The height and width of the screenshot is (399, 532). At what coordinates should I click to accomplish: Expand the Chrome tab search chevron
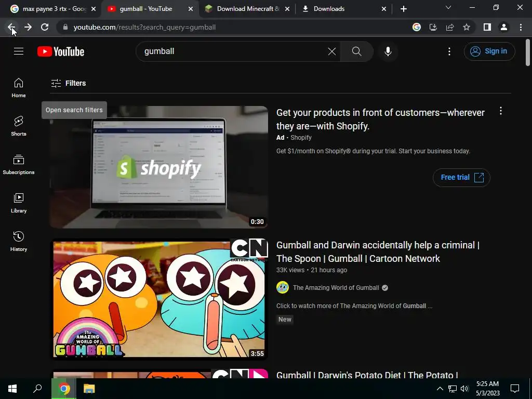click(x=448, y=7)
